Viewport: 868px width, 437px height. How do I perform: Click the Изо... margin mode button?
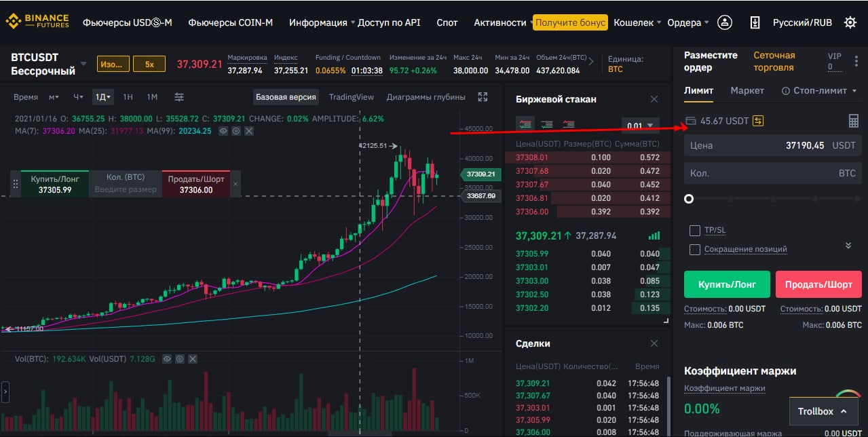point(113,64)
